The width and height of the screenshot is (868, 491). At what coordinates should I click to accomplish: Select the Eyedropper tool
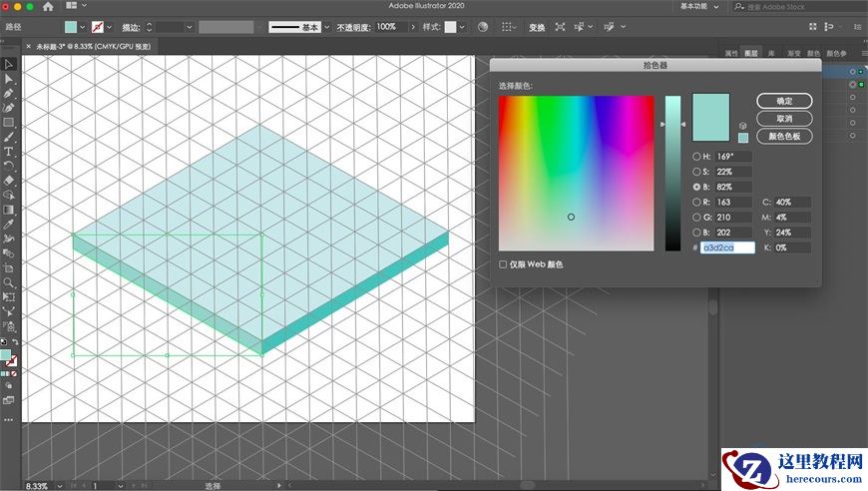tap(8, 225)
